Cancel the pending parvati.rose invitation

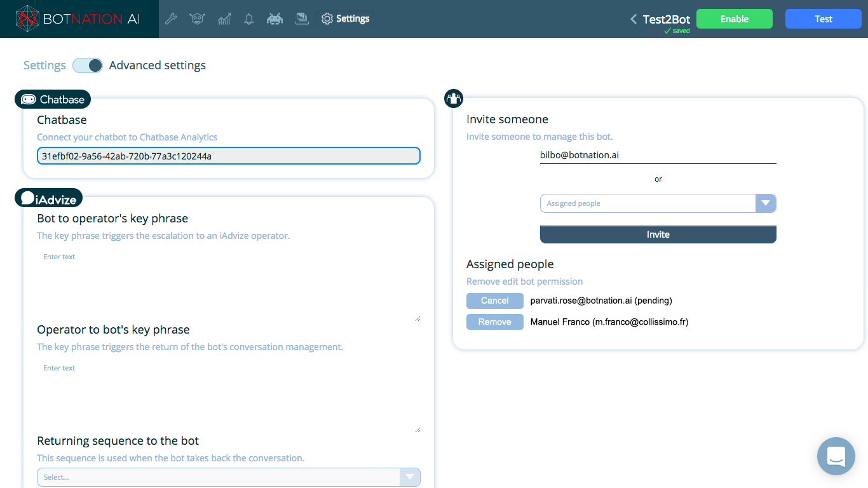(x=494, y=301)
